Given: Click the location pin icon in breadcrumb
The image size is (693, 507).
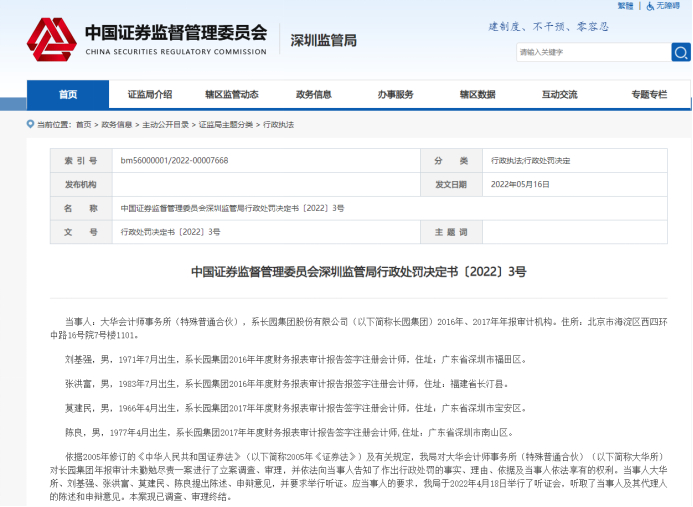Looking at the screenshot, I should pyautogui.click(x=30, y=124).
